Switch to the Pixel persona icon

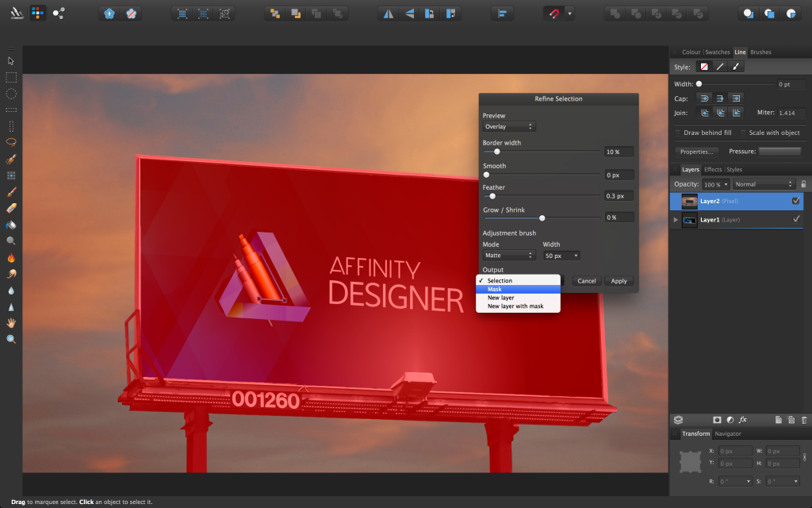(37, 13)
